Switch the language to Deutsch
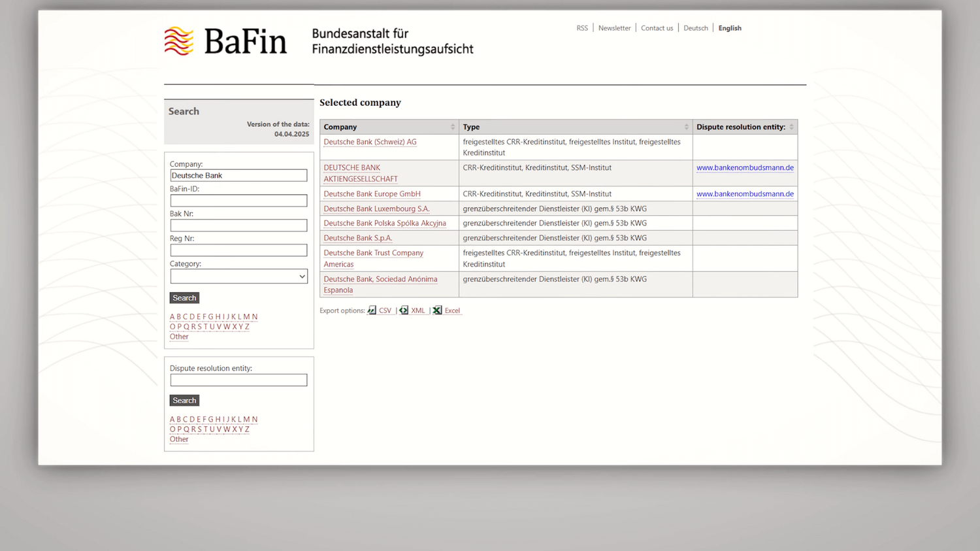This screenshot has width=980, height=551. tap(695, 28)
